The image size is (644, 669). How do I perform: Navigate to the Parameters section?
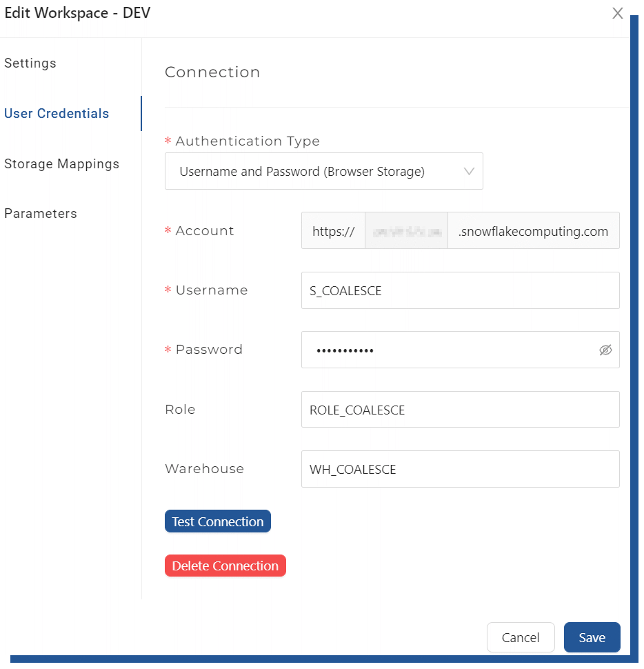point(40,213)
